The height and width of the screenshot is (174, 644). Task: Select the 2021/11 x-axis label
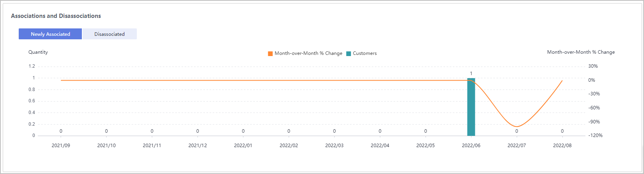152,146
